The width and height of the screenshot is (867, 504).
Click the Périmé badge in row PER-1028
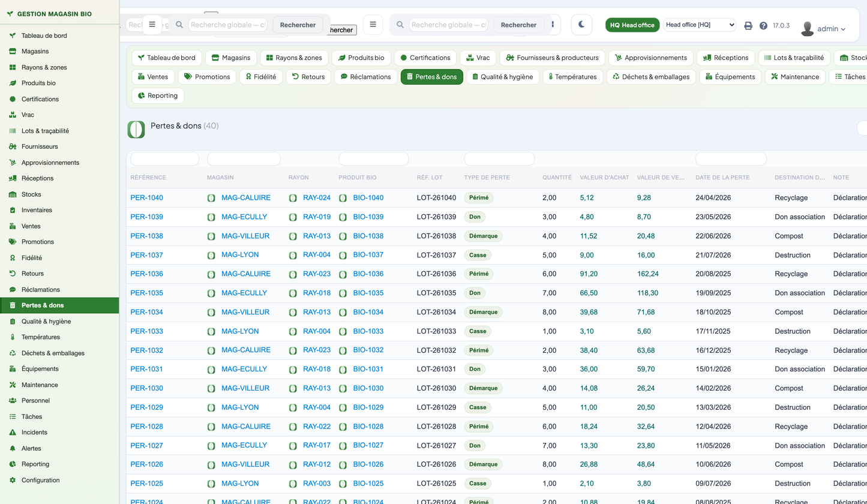pos(478,427)
